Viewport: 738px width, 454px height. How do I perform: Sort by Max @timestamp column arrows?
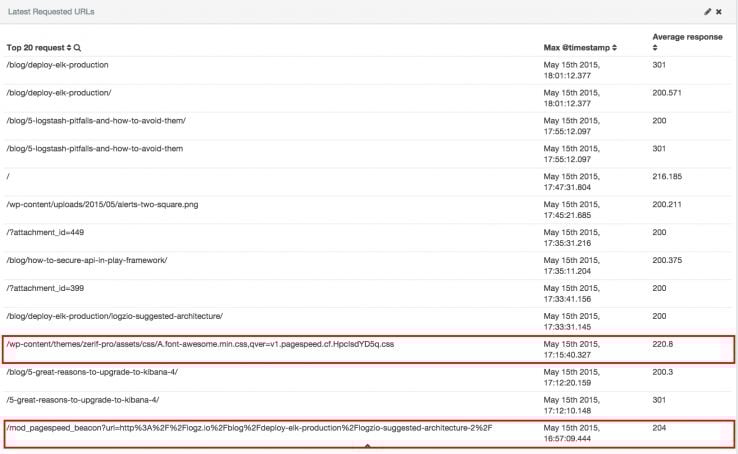click(614, 48)
